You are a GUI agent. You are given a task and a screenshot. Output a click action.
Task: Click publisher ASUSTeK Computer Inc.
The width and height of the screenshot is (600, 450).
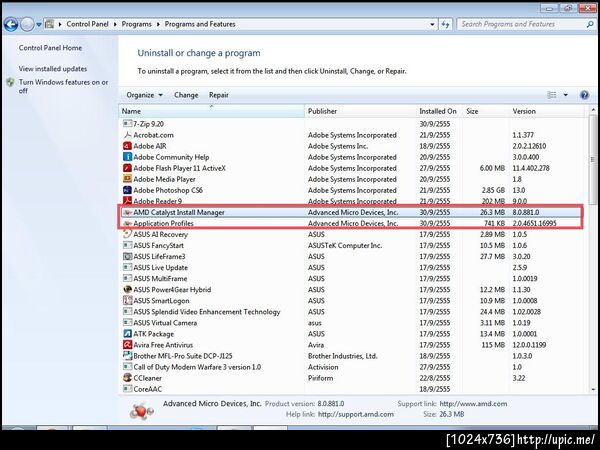pos(345,245)
